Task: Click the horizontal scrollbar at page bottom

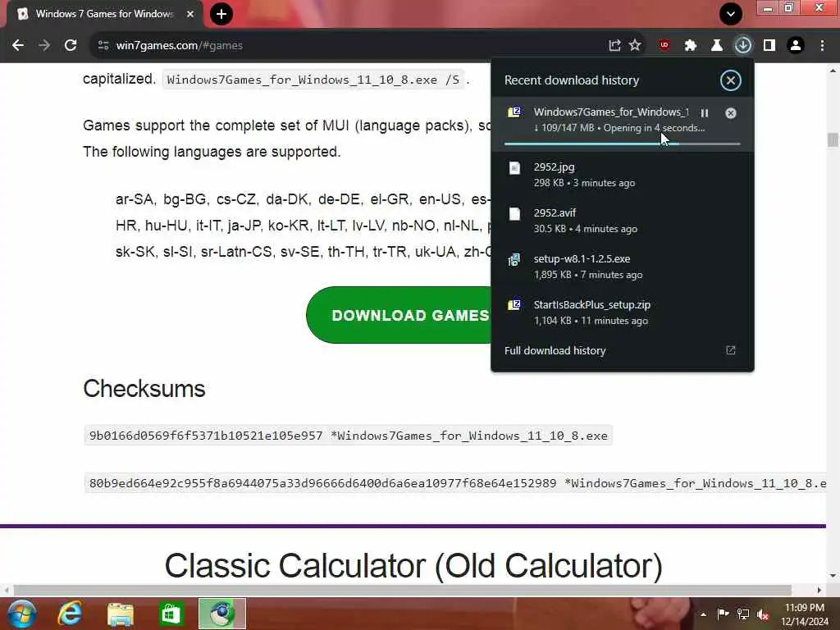Action: (x=403, y=590)
